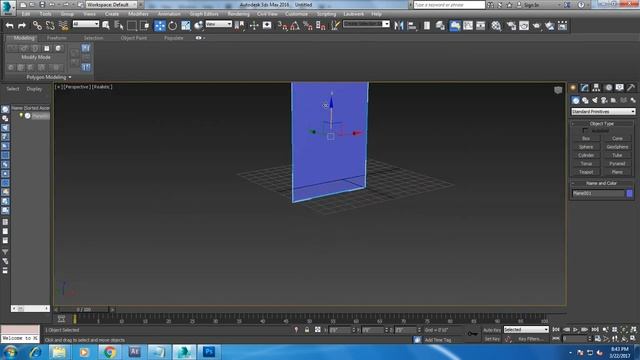Click the Render Production teapot icon
Image resolution: width=640 pixels, height=360 pixels.
point(537,26)
